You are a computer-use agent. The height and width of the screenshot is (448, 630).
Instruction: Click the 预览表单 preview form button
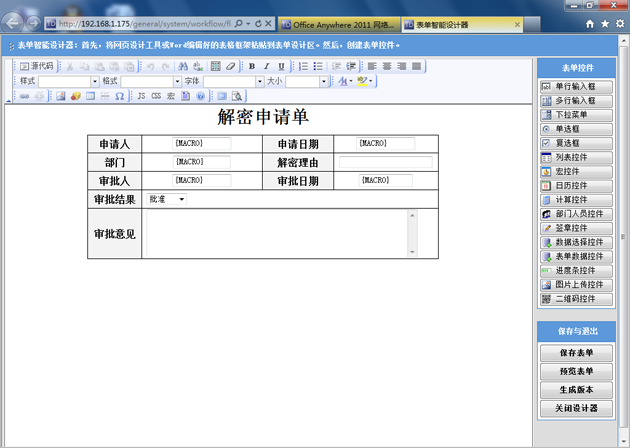click(575, 371)
